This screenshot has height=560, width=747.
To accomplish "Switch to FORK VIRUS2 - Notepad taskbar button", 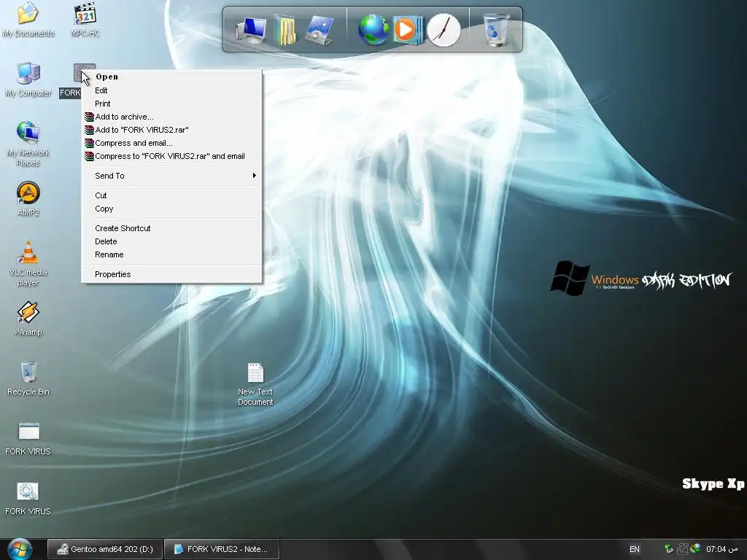I will point(222,549).
